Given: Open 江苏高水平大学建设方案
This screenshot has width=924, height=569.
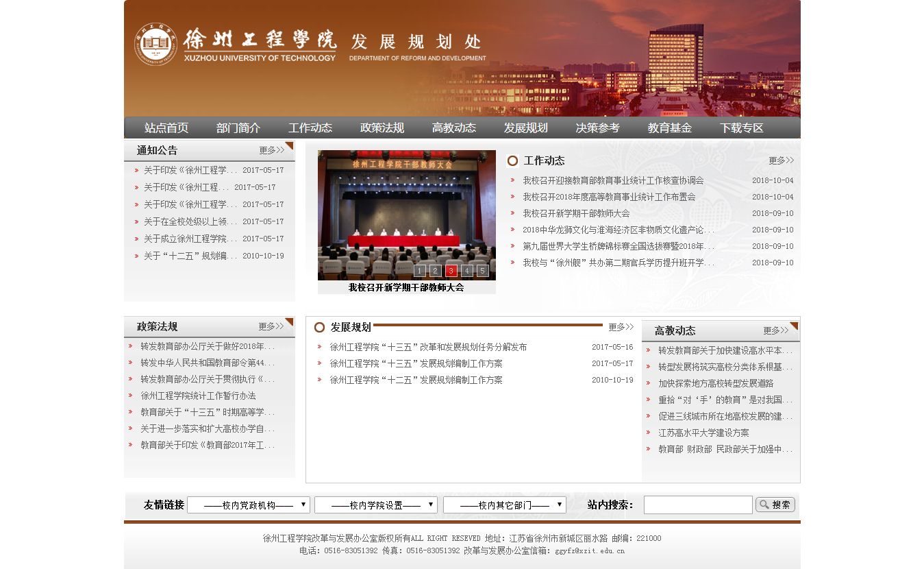Looking at the screenshot, I should (x=703, y=433).
